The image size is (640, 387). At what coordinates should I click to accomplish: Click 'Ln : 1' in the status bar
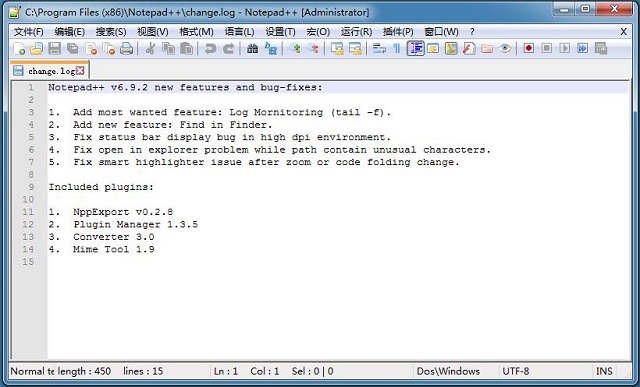click(226, 371)
